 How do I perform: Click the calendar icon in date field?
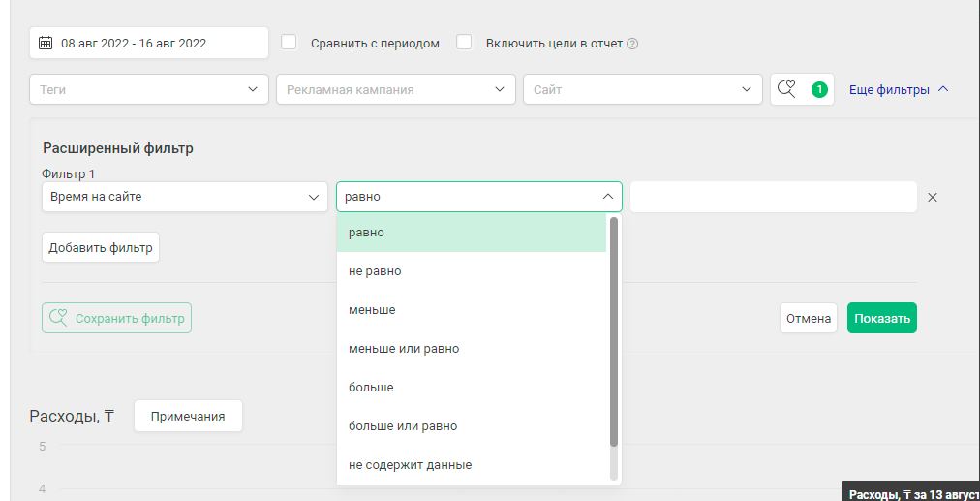tap(45, 44)
